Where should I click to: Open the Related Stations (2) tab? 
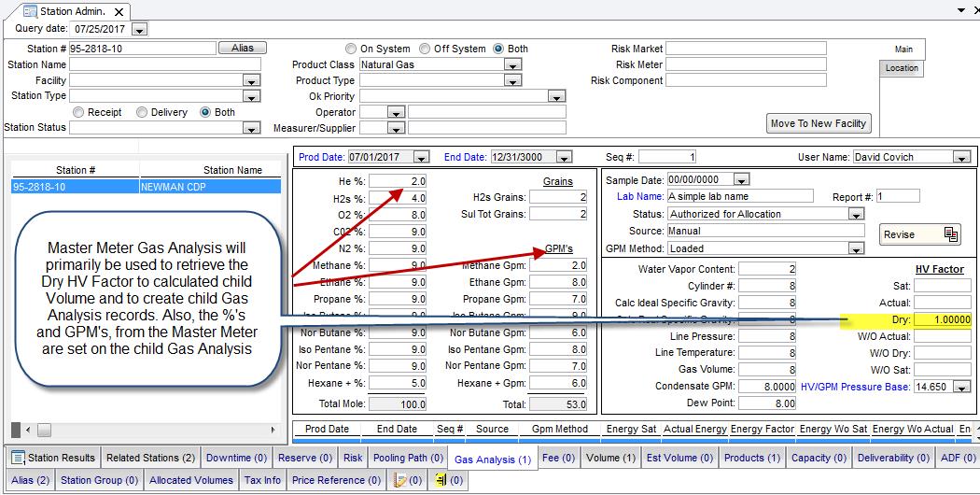coord(149,458)
